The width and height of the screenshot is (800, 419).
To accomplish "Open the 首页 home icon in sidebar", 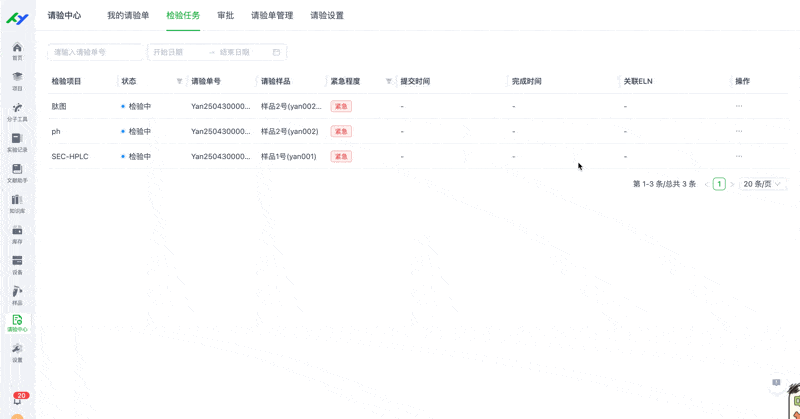I will (x=17, y=51).
